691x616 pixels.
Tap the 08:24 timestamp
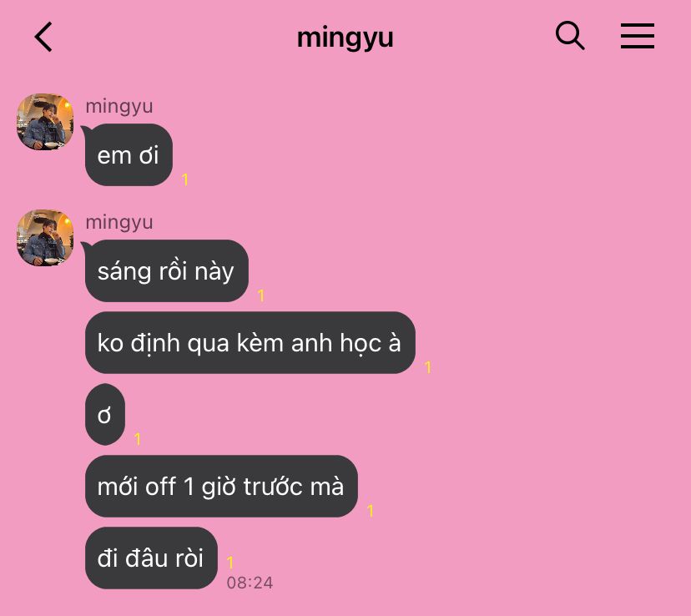(x=250, y=583)
